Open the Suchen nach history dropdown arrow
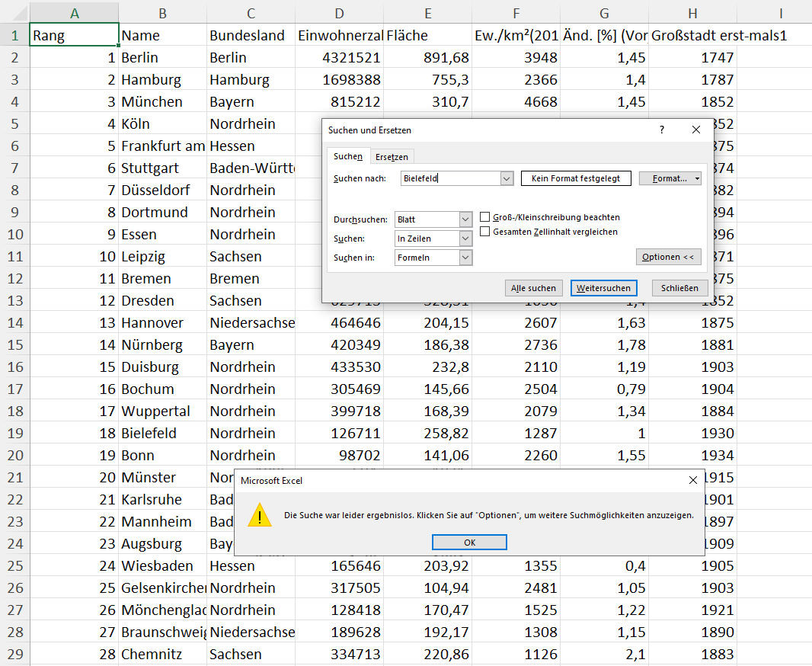The image size is (812, 666). pyautogui.click(x=507, y=178)
